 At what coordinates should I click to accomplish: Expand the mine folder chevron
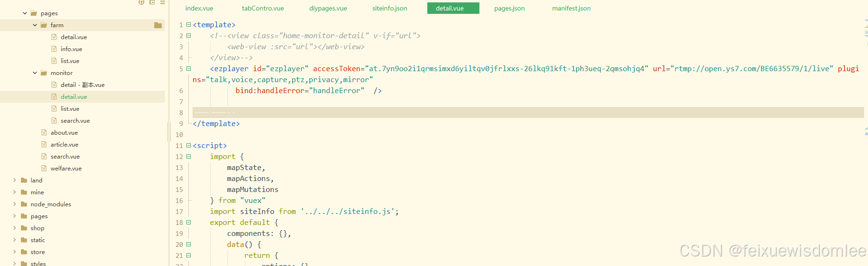click(14, 192)
